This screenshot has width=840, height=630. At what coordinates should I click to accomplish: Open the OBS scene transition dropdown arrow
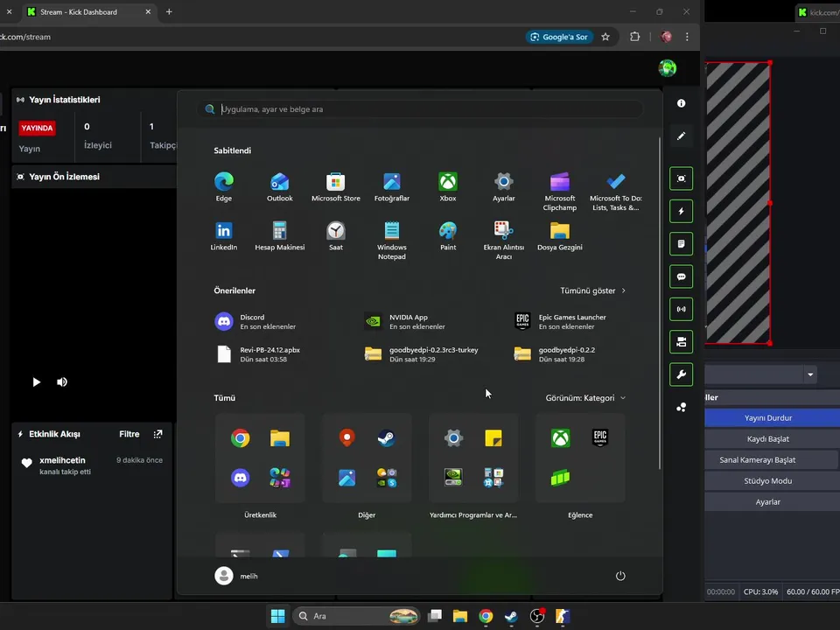[x=810, y=374]
